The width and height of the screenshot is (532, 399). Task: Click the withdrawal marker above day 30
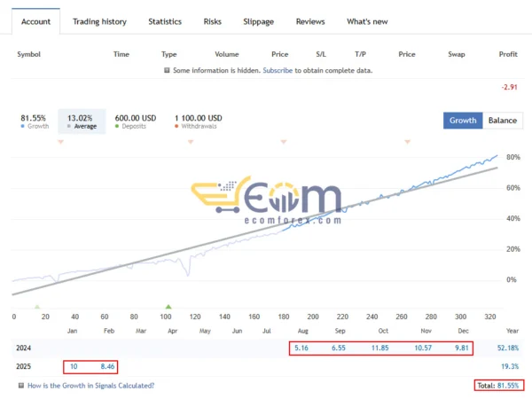click(x=60, y=142)
